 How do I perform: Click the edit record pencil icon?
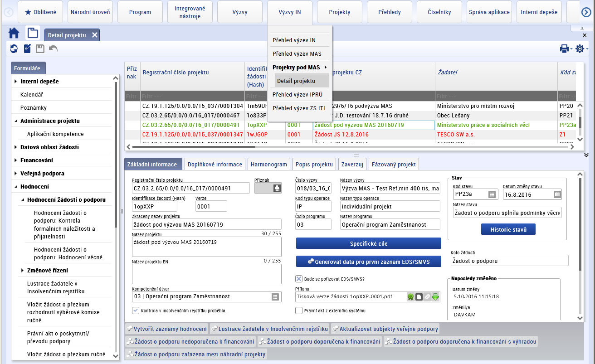click(27, 49)
